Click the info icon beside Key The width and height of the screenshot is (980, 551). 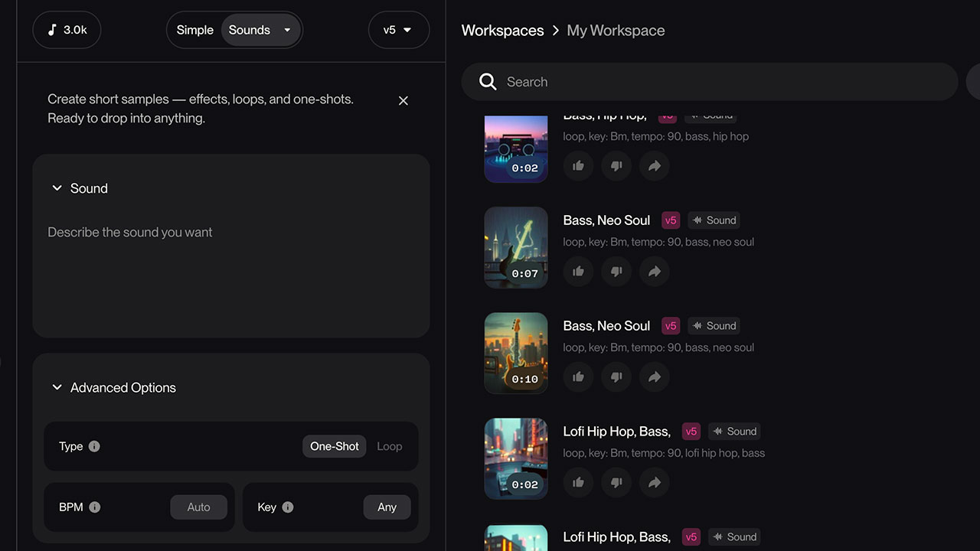pos(288,507)
